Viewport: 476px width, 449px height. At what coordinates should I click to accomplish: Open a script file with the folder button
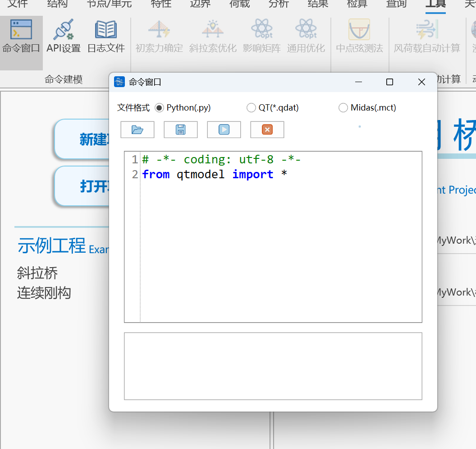click(x=137, y=130)
